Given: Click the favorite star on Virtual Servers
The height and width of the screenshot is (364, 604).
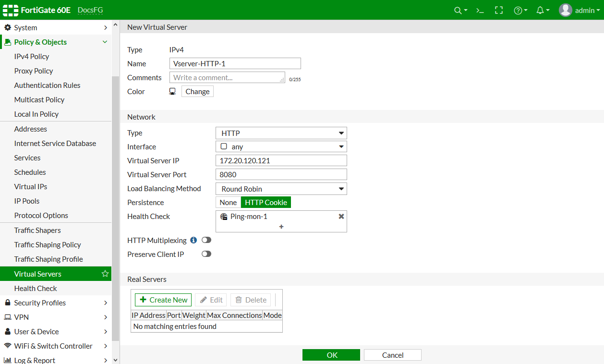Looking at the screenshot, I should tap(105, 274).
